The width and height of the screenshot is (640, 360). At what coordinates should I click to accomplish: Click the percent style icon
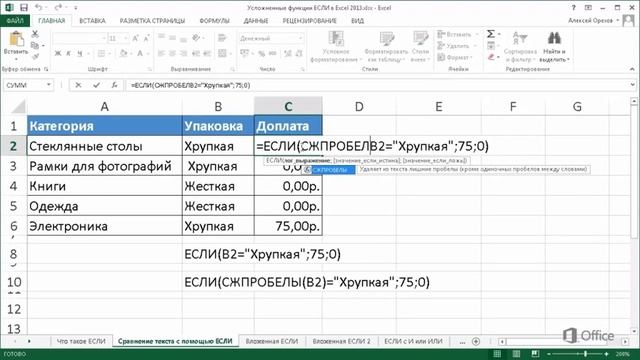(x=261, y=53)
